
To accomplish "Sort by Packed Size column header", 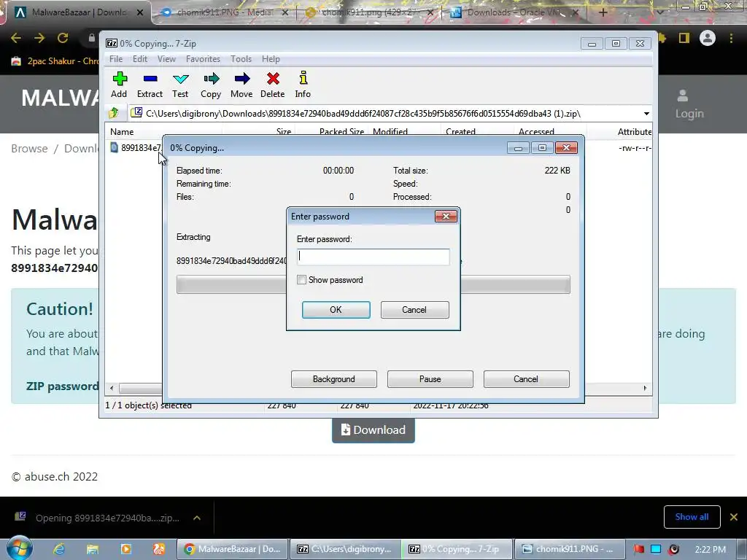I will tap(341, 132).
